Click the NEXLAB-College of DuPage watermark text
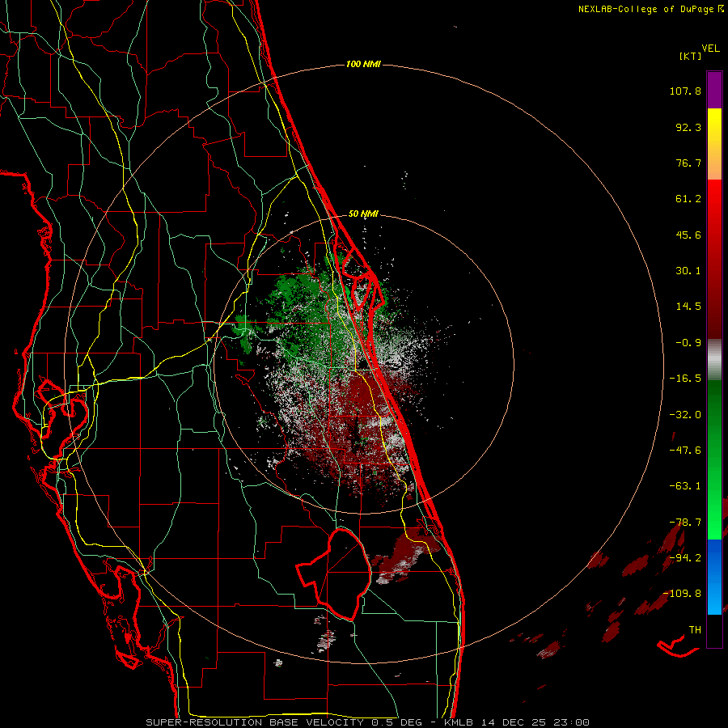728x728 pixels. (x=650, y=9)
